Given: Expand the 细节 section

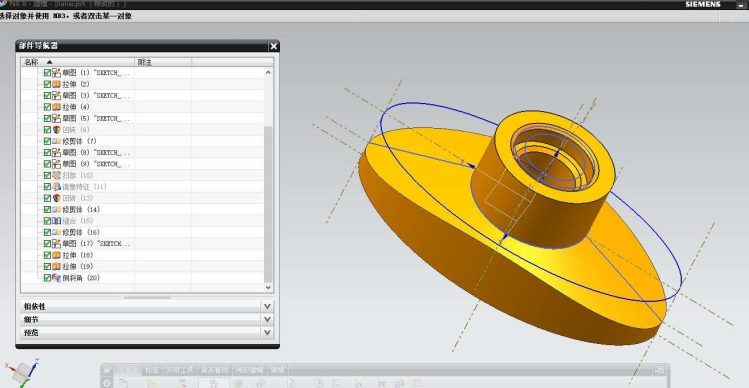Looking at the screenshot, I should point(147,319).
